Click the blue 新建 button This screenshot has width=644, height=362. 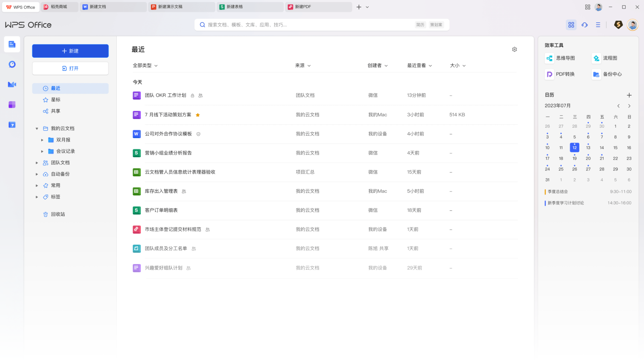[x=70, y=51]
